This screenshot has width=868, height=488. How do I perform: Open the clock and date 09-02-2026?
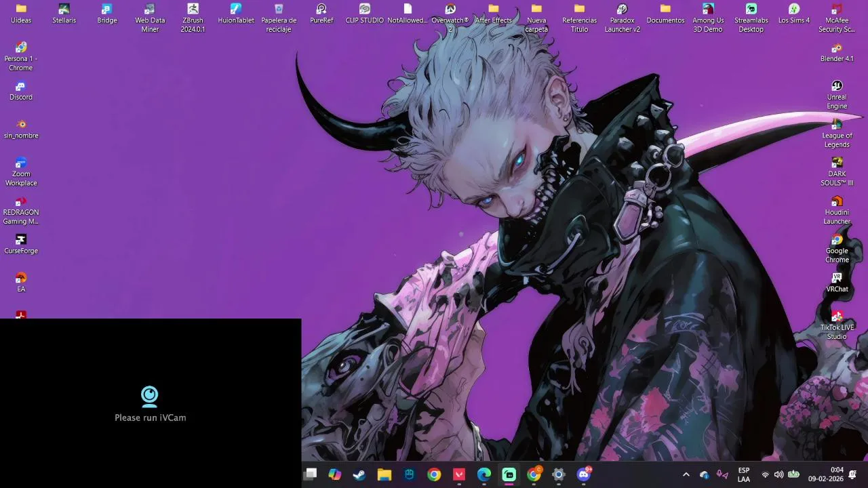pos(825,474)
